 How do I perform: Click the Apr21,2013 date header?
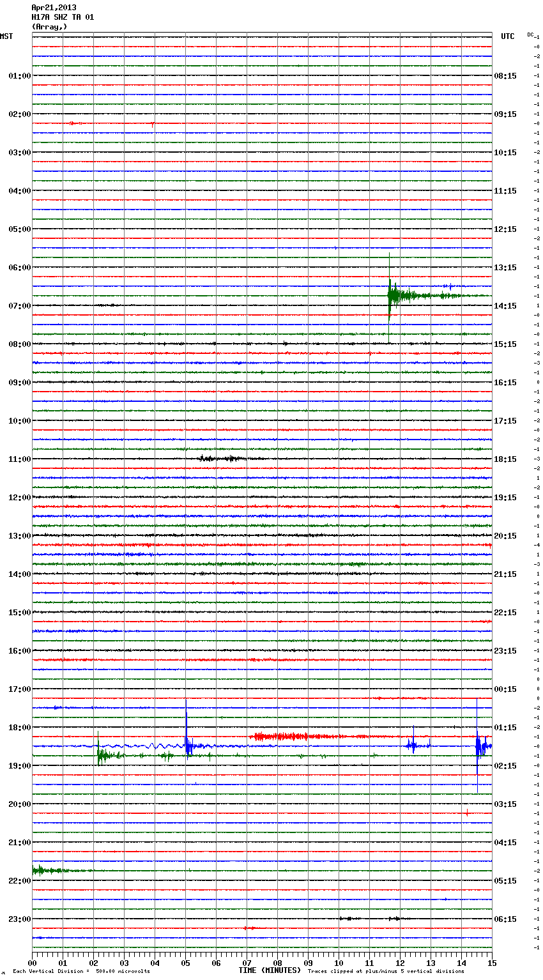[54, 8]
